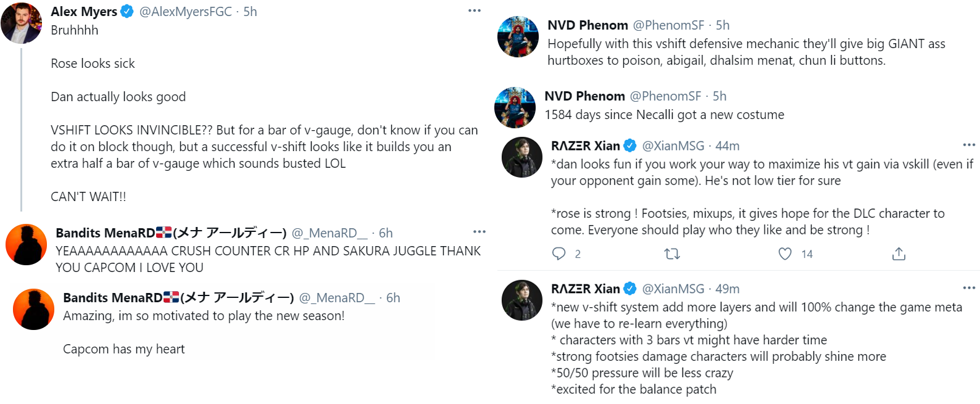Like RAZER Xian's tweet about Dan

click(784, 254)
